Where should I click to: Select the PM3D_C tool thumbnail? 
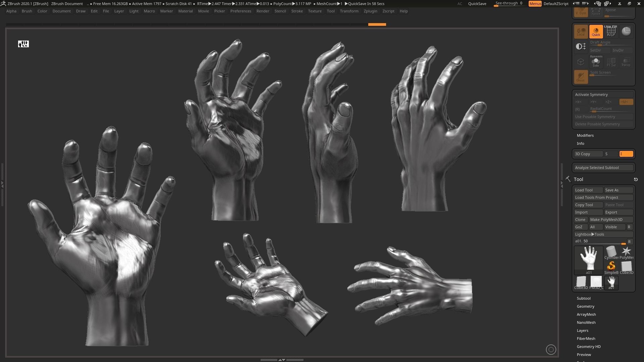(596, 283)
